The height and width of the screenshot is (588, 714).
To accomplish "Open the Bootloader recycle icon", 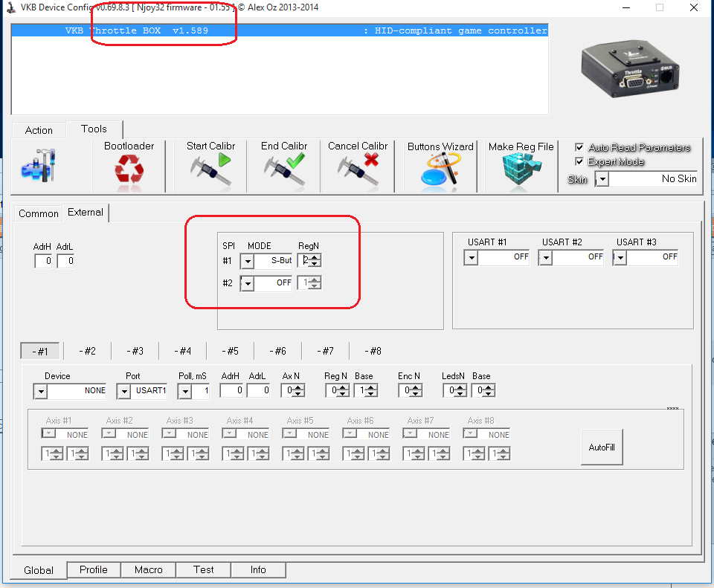I will (129, 170).
